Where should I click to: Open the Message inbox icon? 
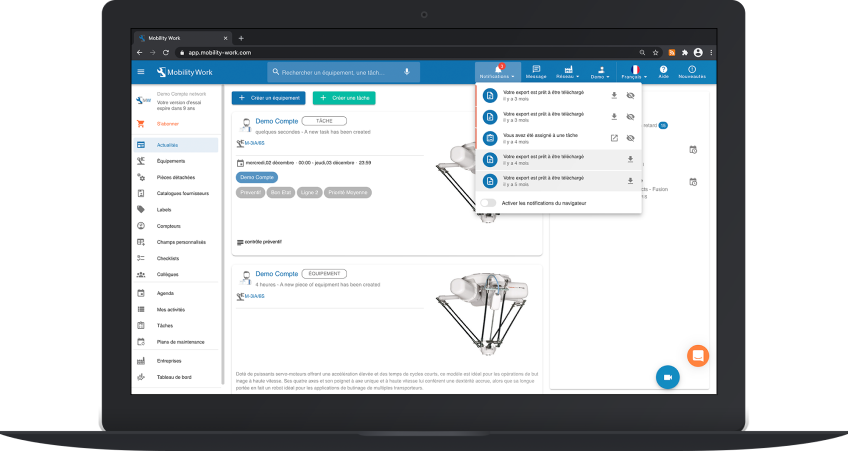pyautogui.click(x=536, y=72)
